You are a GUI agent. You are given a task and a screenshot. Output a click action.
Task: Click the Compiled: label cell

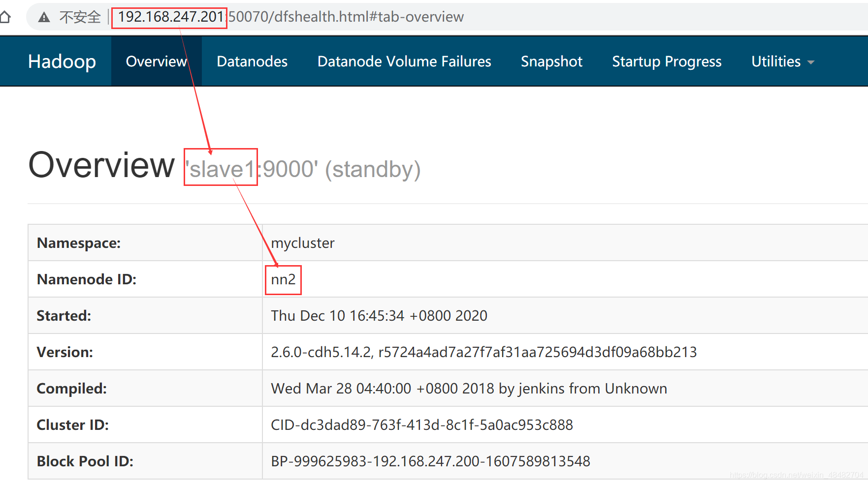(x=145, y=389)
